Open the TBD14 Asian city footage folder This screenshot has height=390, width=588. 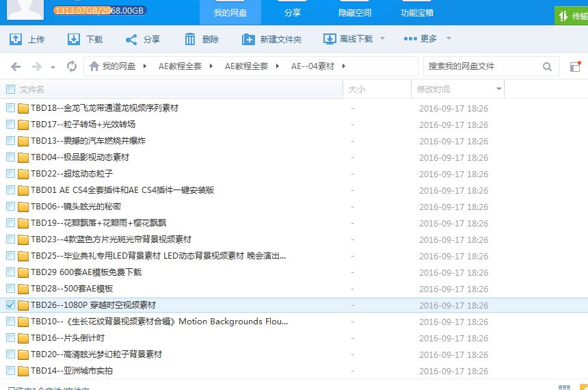[x=72, y=371]
